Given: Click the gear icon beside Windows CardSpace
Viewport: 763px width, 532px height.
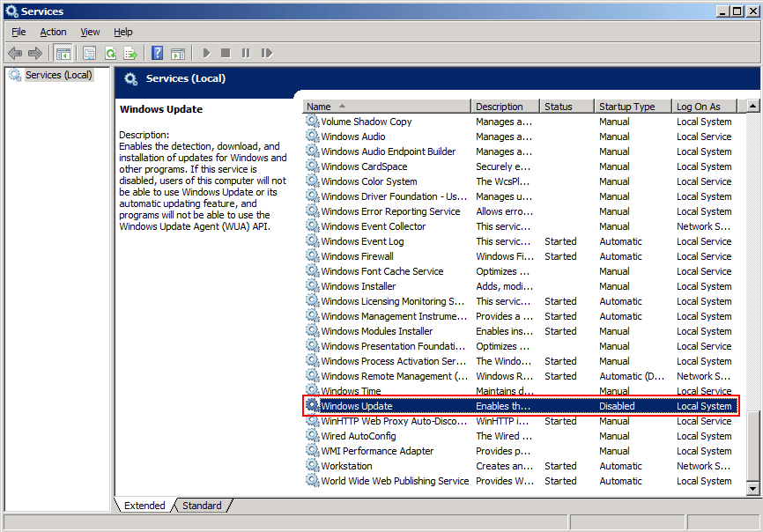Looking at the screenshot, I should 312,166.
